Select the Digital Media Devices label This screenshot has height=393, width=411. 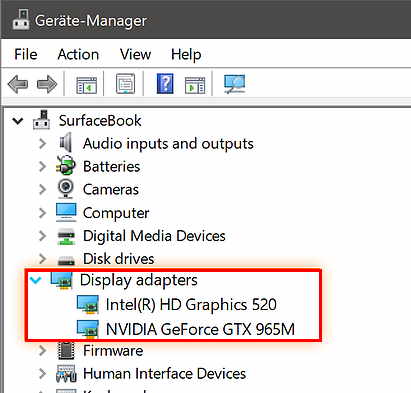[154, 236]
